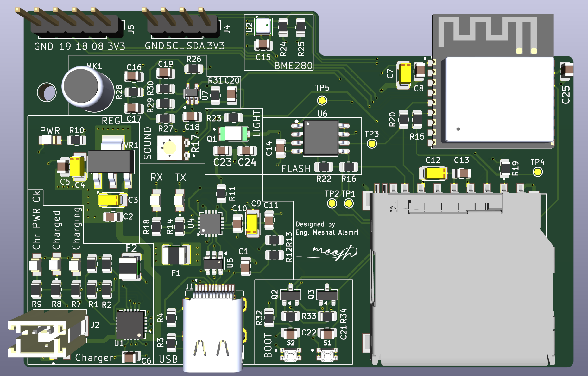Click the yellow C12 capacitor
This screenshot has height=376, width=588.
pos(433,173)
